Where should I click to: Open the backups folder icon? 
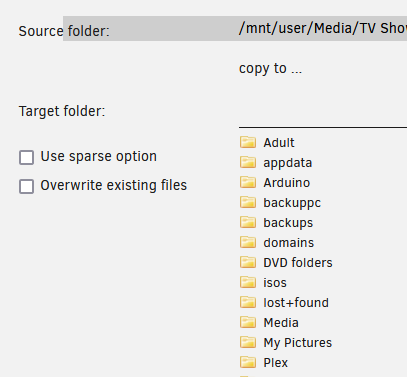click(x=248, y=222)
